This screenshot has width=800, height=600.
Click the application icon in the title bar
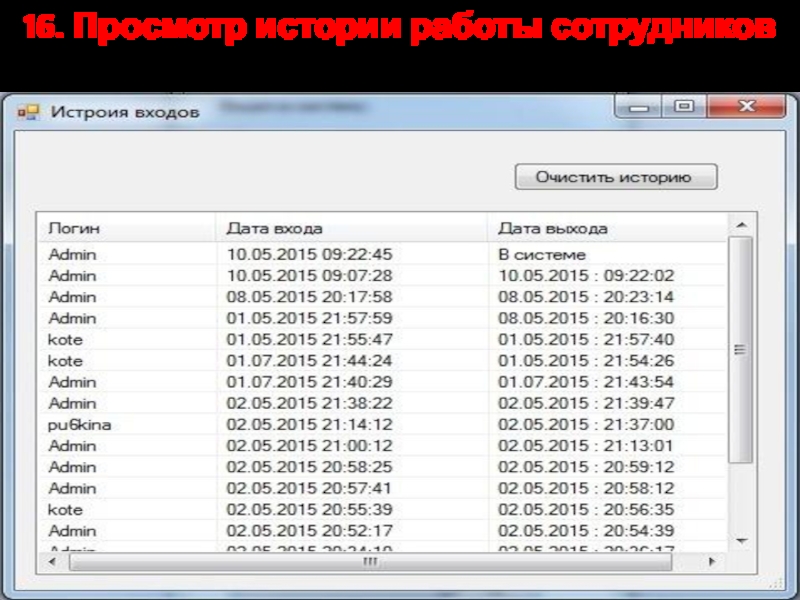pos(29,112)
